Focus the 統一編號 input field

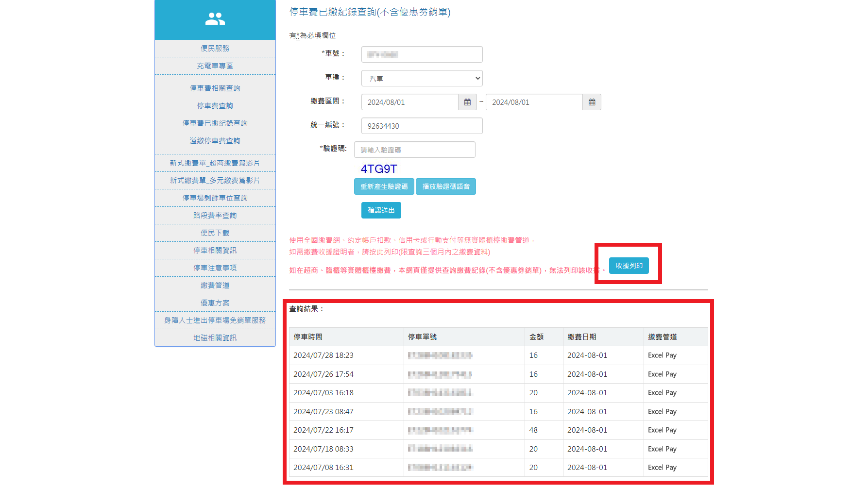tap(422, 126)
